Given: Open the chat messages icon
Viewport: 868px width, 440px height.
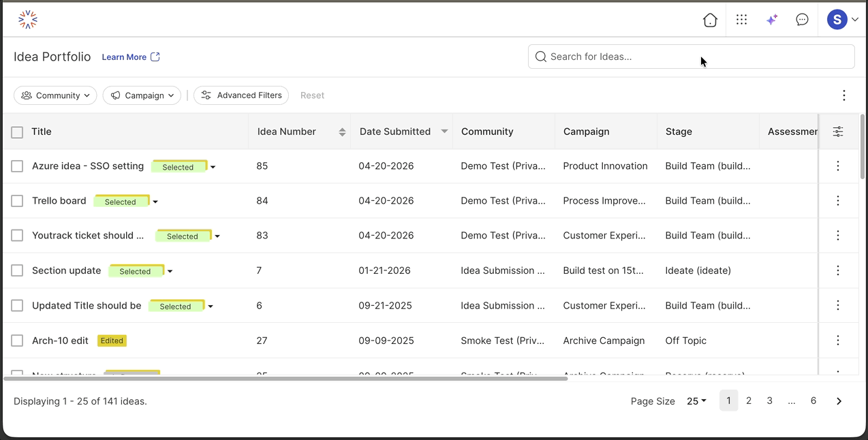Looking at the screenshot, I should 802,20.
